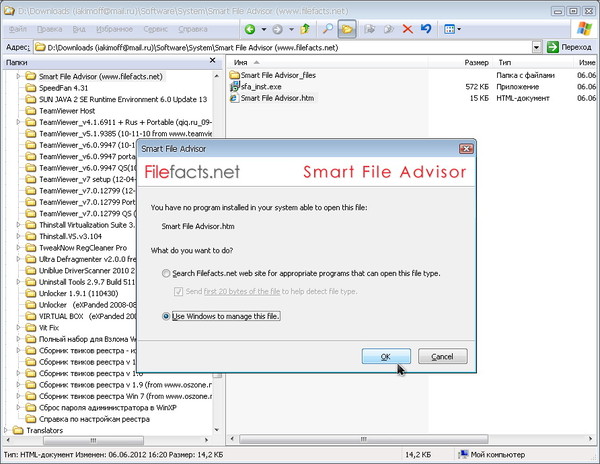Select TeamViewer Host folder in tree

[67, 111]
